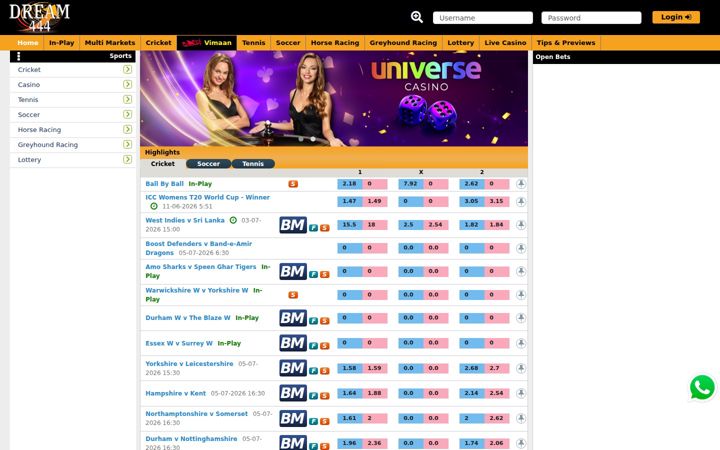Expand the Horse Racing sidebar arrow
This screenshot has height=450, width=720.
pos(127,129)
